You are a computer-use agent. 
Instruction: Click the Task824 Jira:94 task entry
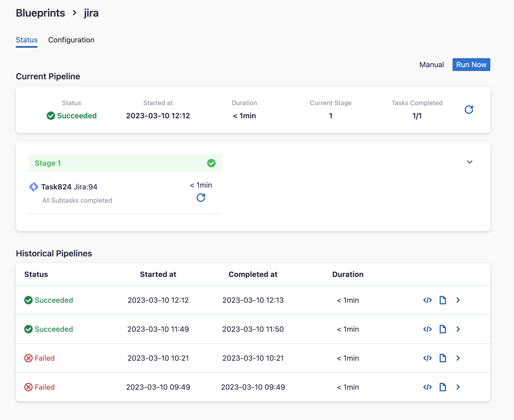point(69,187)
